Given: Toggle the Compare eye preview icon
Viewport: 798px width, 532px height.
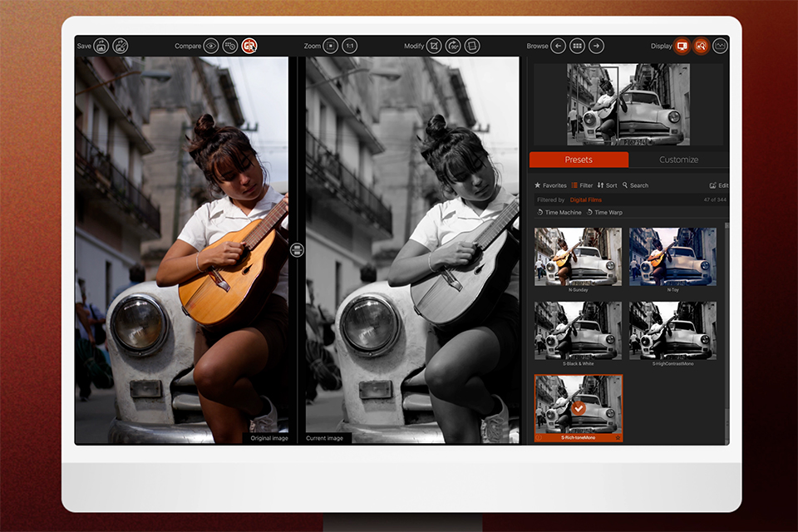Looking at the screenshot, I should click(x=211, y=46).
